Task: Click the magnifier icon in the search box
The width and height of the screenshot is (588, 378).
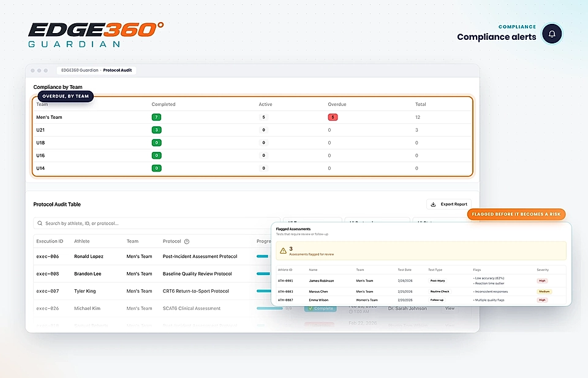Action: pyautogui.click(x=40, y=223)
